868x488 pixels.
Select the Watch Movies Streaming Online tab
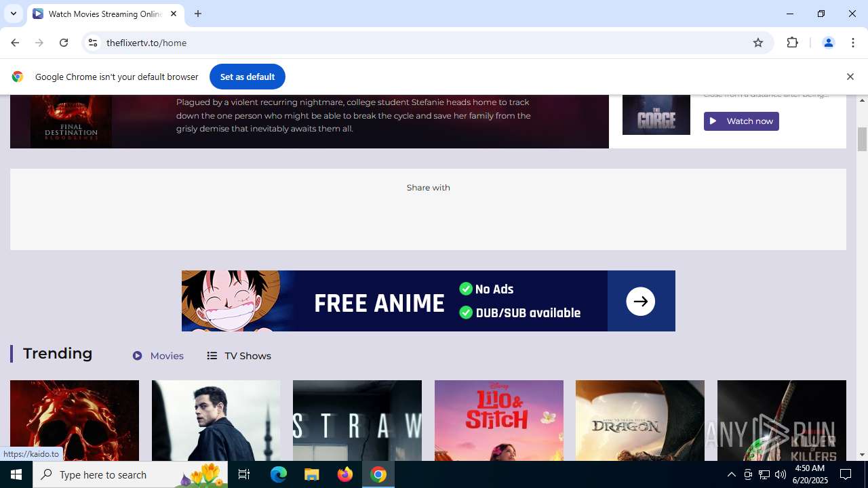[105, 14]
